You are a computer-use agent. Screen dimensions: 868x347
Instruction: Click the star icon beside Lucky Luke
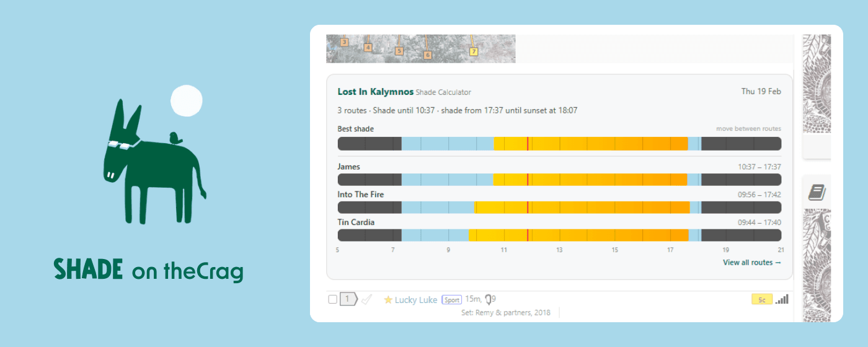click(x=388, y=300)
